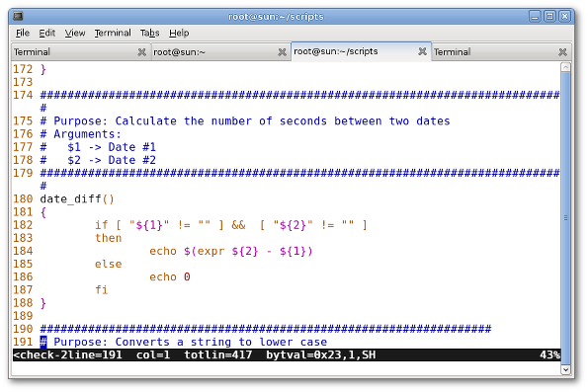Click the hash separator on line 174

pos(299,95)
